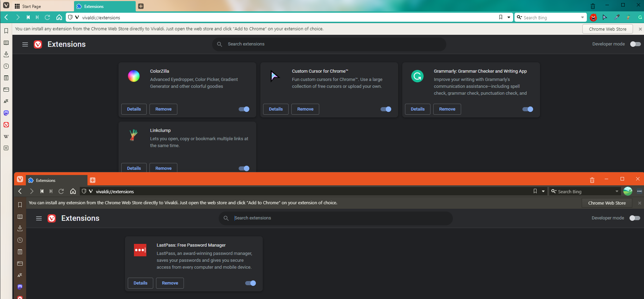
Task: Open Notes panel in back window sidebar
Action: (x=6, y=78)
